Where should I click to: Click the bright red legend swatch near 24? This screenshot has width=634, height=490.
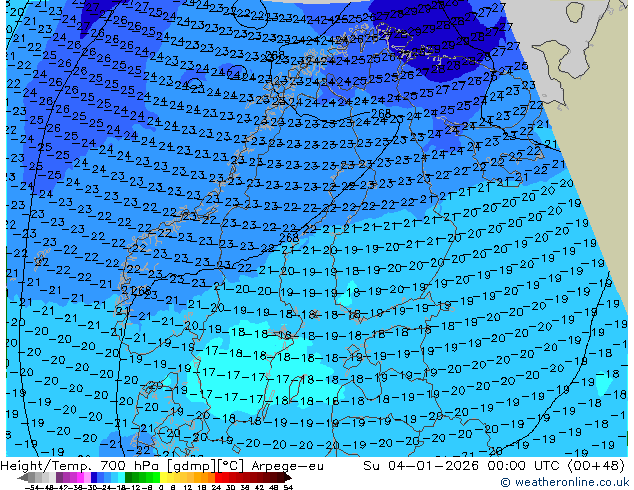[x=218, y=477]
